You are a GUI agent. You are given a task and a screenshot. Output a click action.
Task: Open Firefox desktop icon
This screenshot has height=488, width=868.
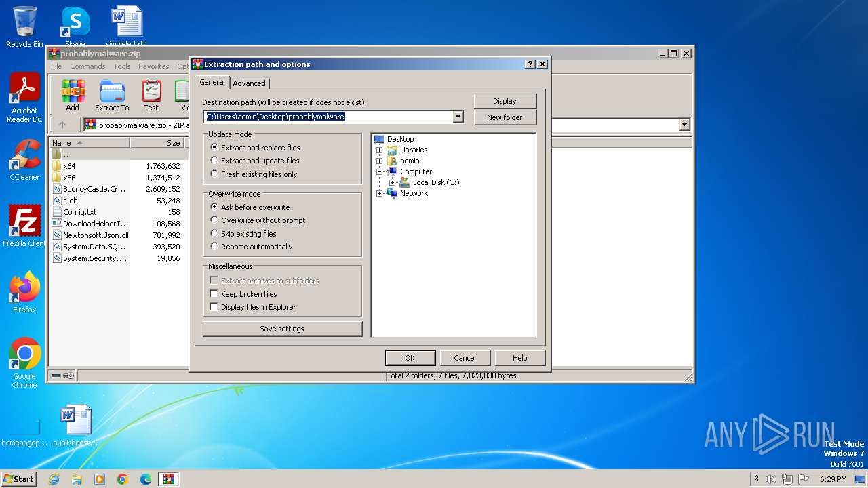point(24,293)
